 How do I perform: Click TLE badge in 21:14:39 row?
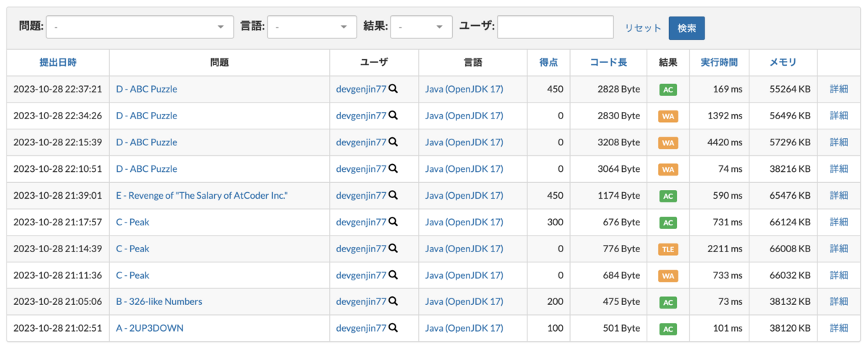point(668,249)
